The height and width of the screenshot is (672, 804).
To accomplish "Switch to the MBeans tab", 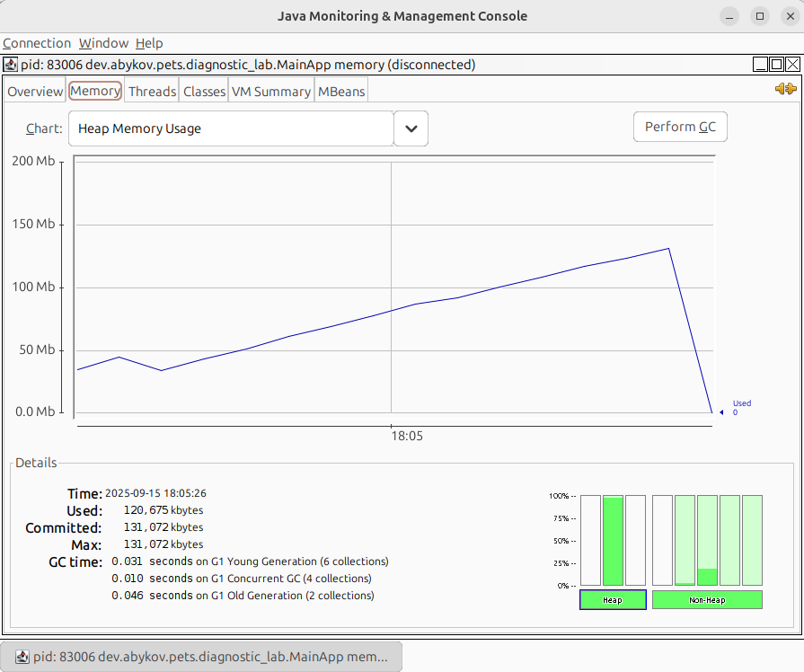I will 341,92.
